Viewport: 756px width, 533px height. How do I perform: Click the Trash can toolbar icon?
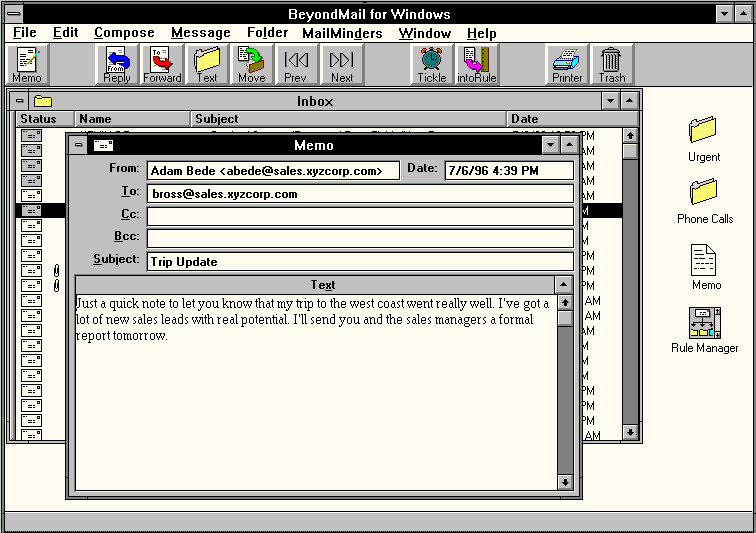pos(611,65)
